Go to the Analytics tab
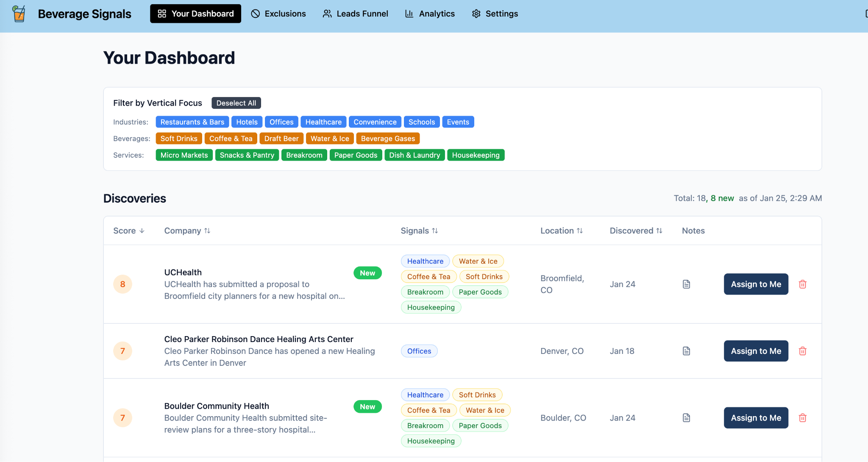The height and width of the screenshot is (462, 868). pos(430,14)
